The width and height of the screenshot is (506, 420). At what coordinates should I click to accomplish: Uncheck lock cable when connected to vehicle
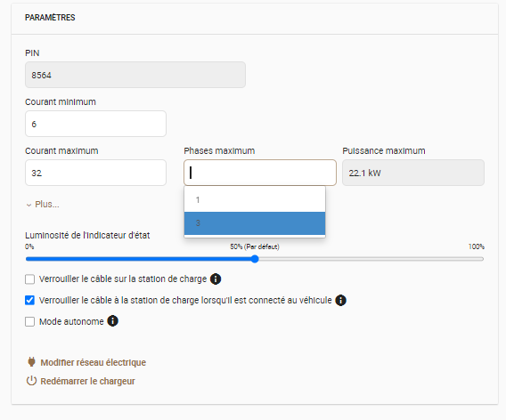29,301
